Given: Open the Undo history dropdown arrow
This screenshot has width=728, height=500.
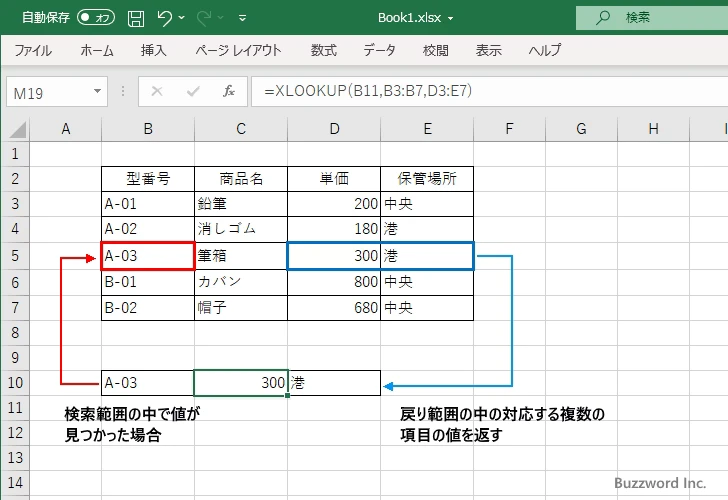Looking at the screenshot, I should [182, 18].
